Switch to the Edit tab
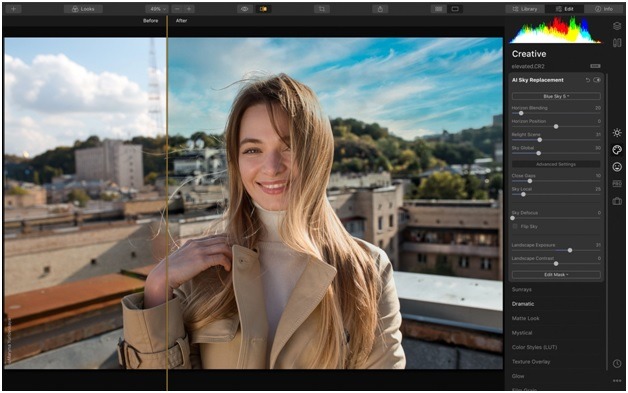 click(565, 9)
